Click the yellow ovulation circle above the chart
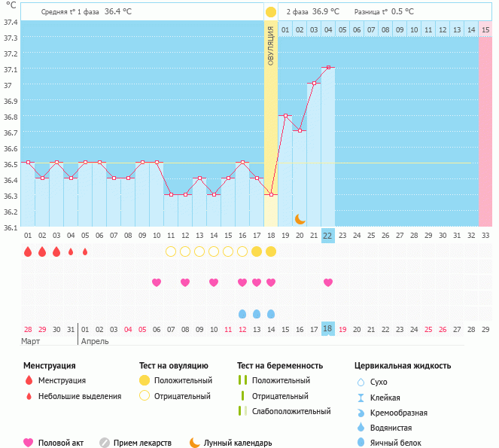This screenshot has width=499, height=448. [x=271, y=12]
